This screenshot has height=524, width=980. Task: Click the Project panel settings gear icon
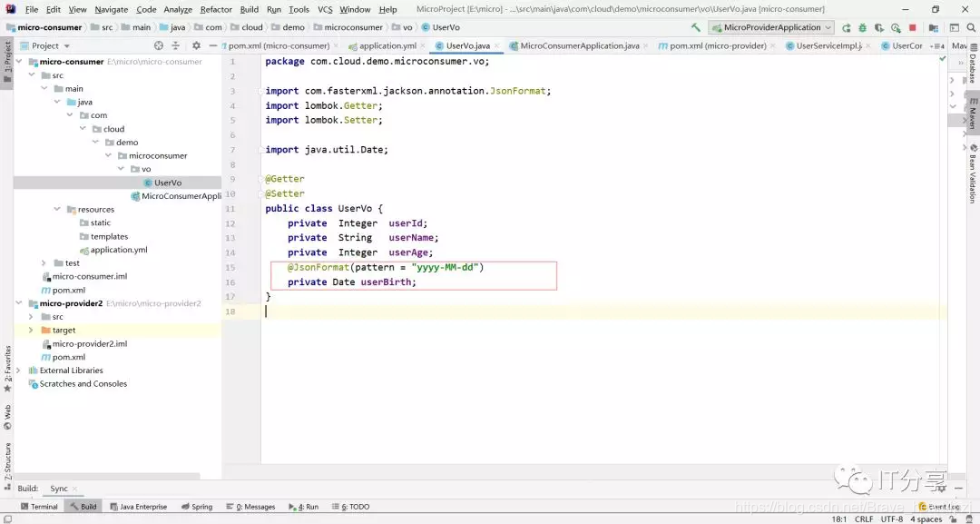coord(196,45)
